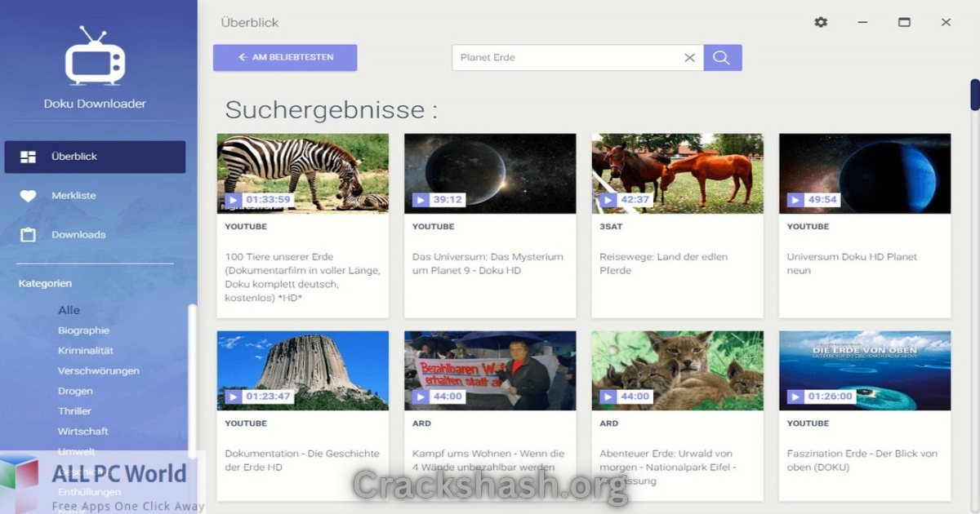The width and height of the screenshot is (980, 514).
Task: Click the main results vertical scrollbar
Action: click(974, 95)
